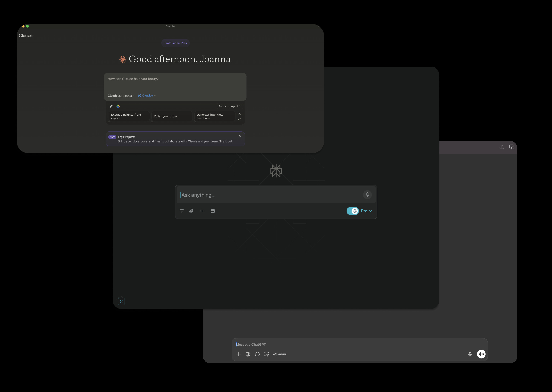The height and width of the screenshot is (392, 552).
Task: Open the Perplexity focus filter icon
Action: pos(182,211)
